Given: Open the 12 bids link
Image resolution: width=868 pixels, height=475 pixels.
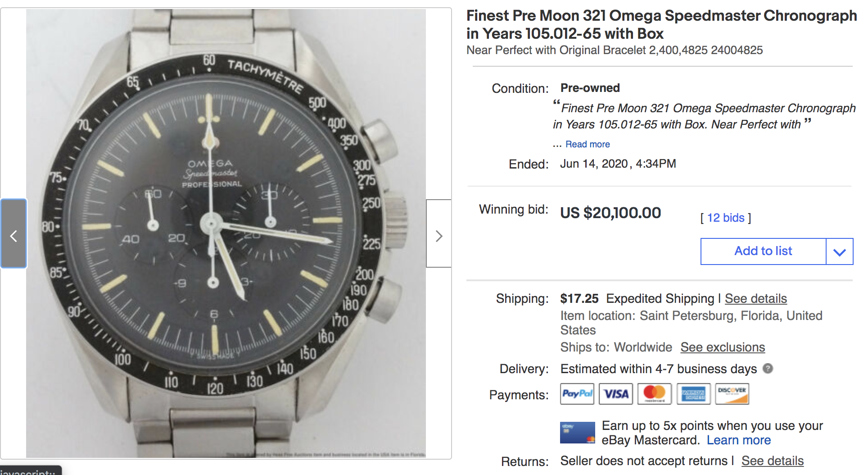Looking at the screenshot, I should pyautogui.click(x=726, y=218).
